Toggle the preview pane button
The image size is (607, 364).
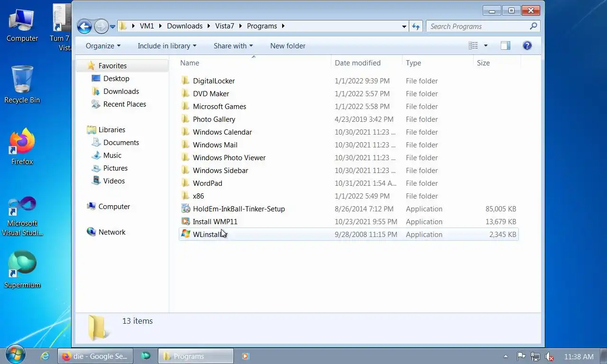506,45
